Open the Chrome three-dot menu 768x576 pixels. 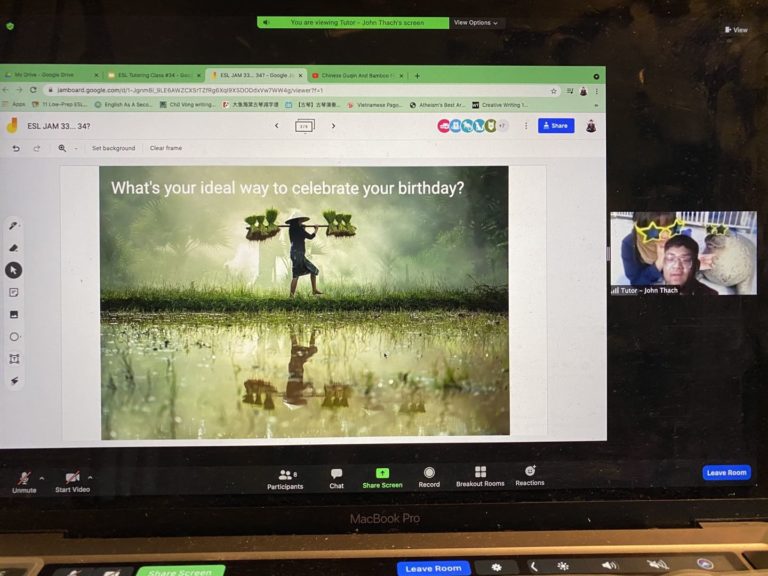pyautogui.click(x=597, y=91)
